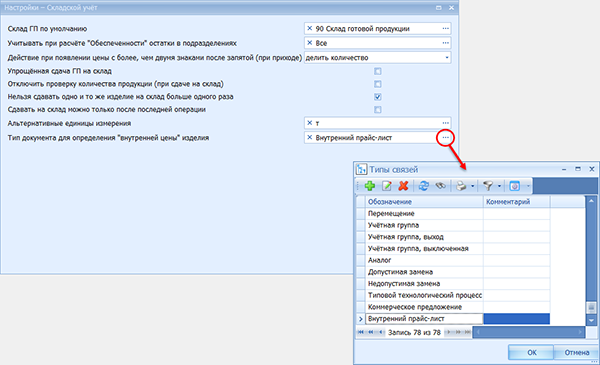Sort by Обозначение column header
Viewport: 600px width, 365px height.
(424, 202)
